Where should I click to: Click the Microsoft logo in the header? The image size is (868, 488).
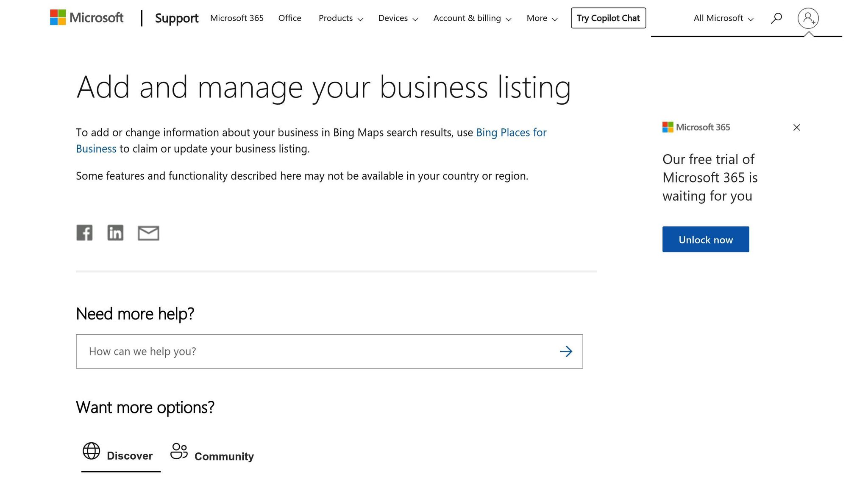click(x=86, y=18)
